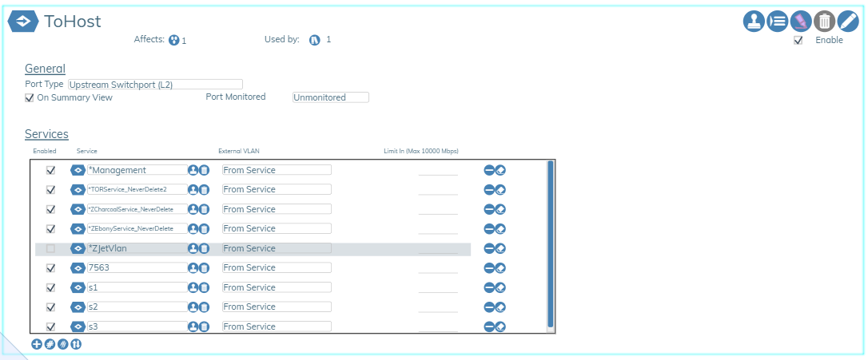Click the list view icon in top toolbar
Viewport: 868px width, 360px height.
click(x=778, y=22)
